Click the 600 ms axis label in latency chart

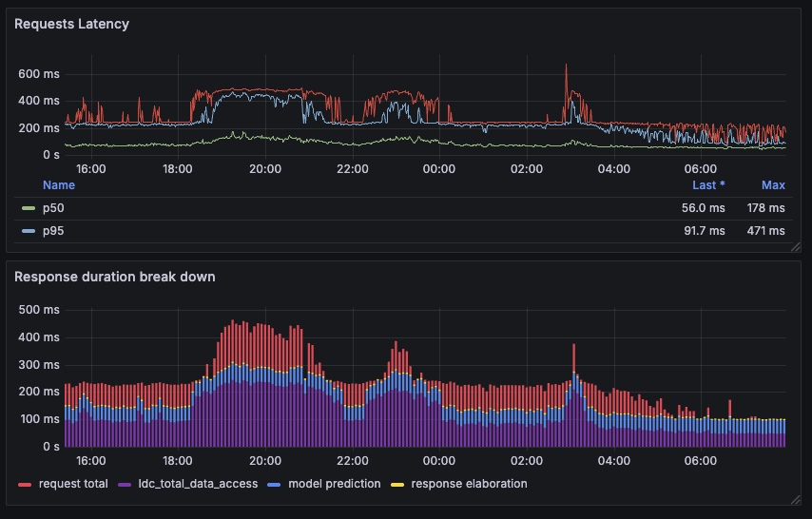tap(39, 74)
